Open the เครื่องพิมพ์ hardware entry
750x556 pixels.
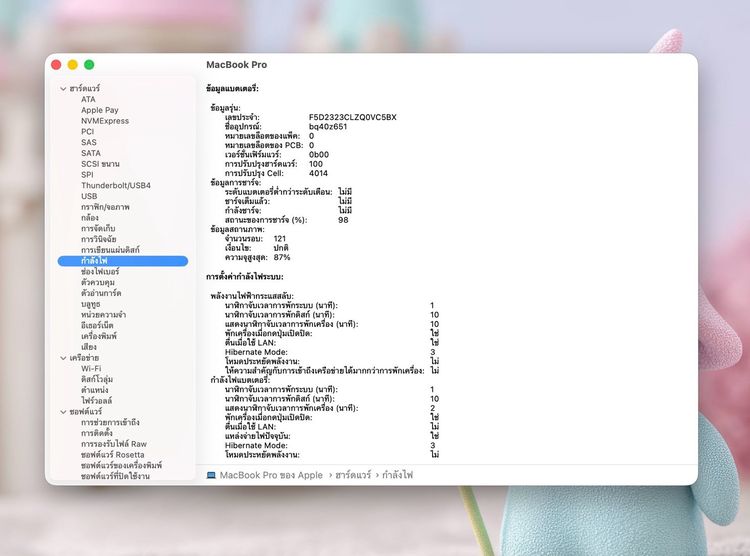(x=99, y=336)
